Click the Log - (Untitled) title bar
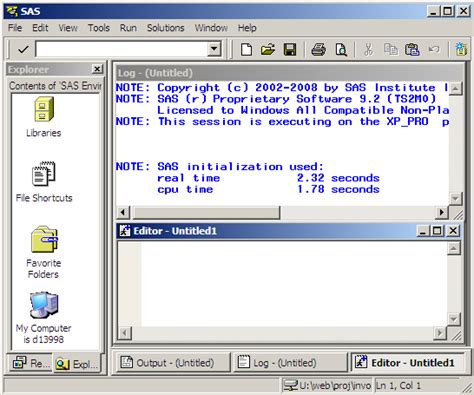The width and height of the screenshot is (474, 395). point(289,73)
